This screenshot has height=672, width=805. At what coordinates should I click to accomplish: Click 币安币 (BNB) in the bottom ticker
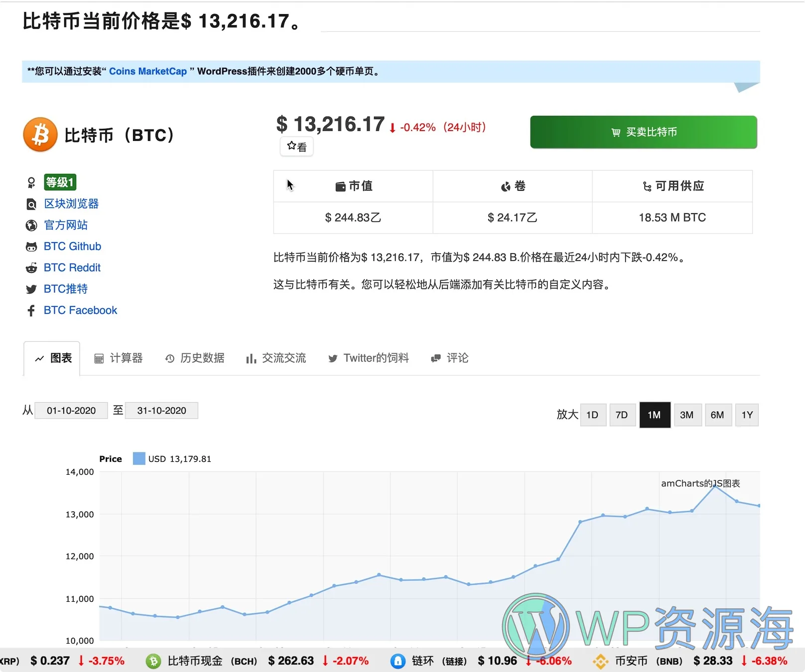tap(630, 660)
